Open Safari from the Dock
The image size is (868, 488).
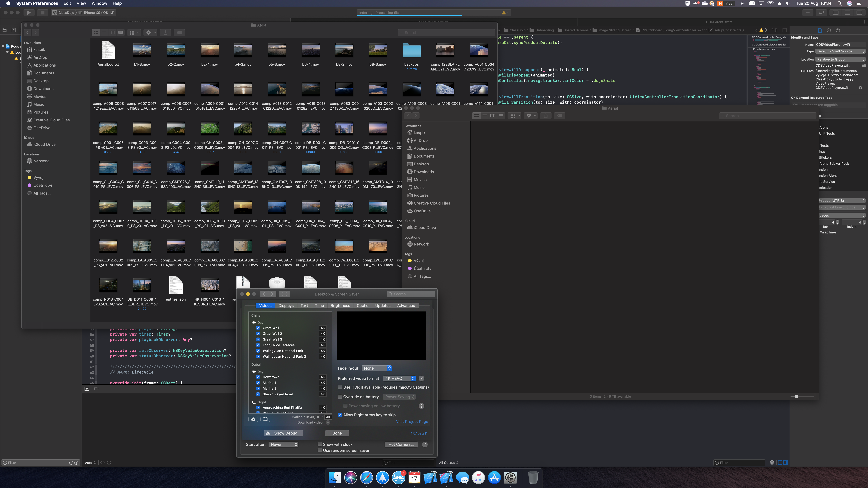[366, 478]
